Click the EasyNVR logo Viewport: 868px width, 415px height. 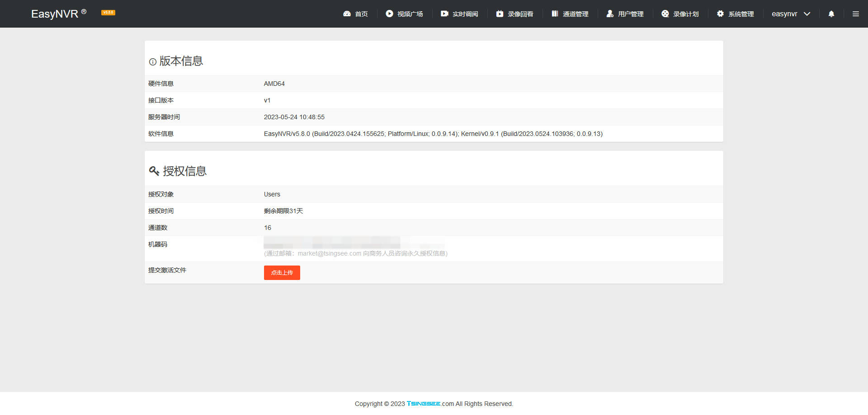(x=59, y=14)
